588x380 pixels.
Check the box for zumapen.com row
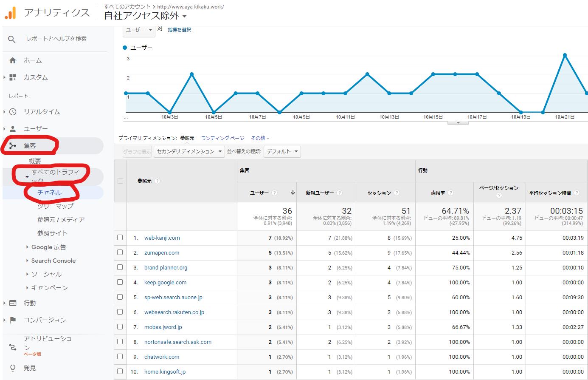(x=120, y=252)
